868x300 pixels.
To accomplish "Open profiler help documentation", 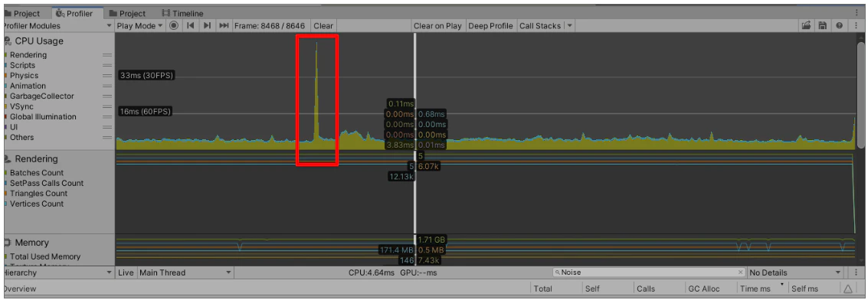I will (839, 25).
